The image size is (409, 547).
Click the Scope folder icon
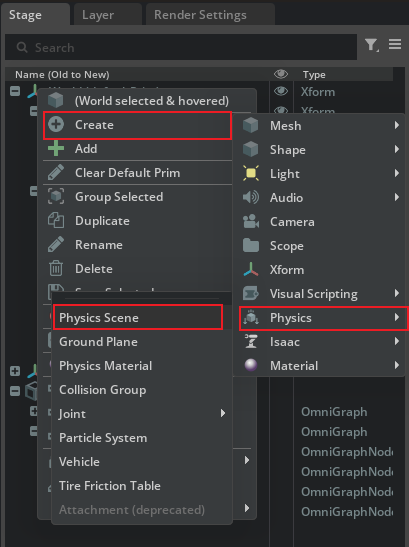[251, 245]
